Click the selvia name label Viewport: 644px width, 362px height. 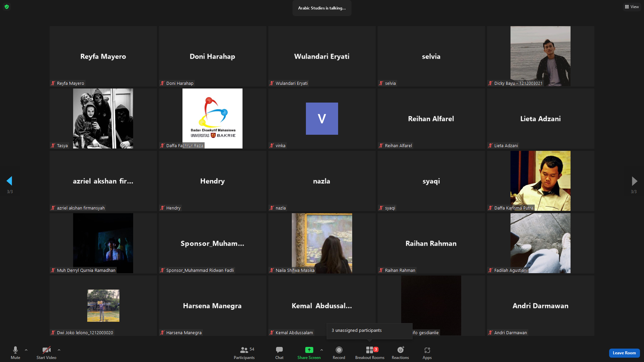point(390,83)
